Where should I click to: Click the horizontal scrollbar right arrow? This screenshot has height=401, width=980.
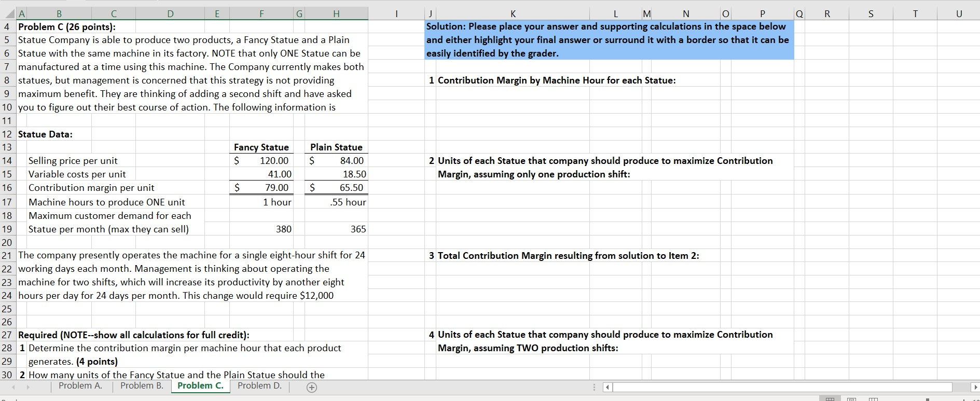[x=975, y=387]
